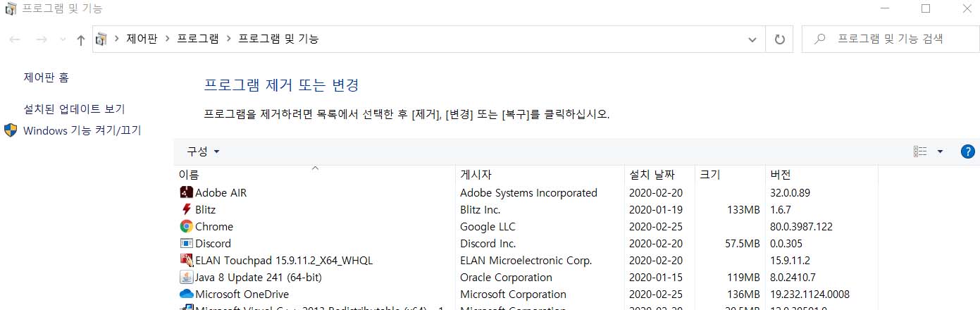Click the shield icon beside Windows 기능

pyautogui.click(x=11, y=130)
